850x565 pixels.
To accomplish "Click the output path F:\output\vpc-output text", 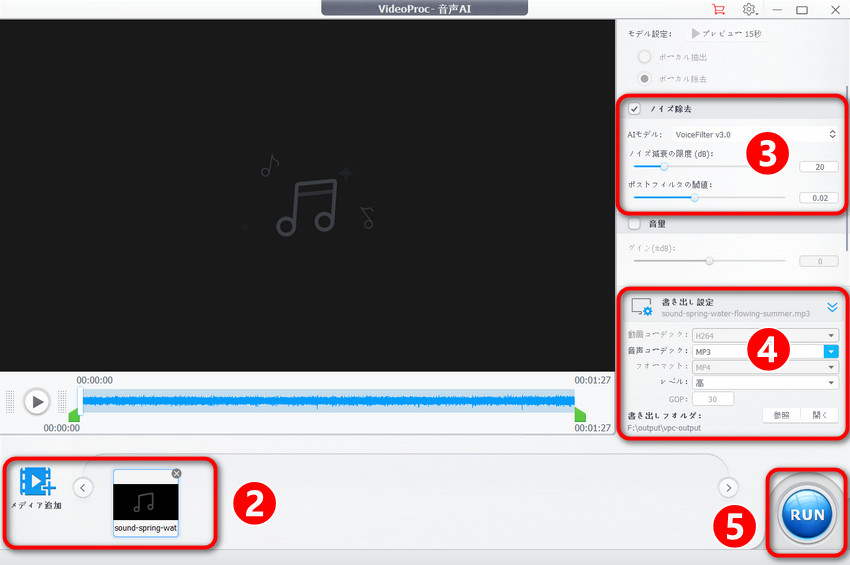I will click(x=664, y=428).
